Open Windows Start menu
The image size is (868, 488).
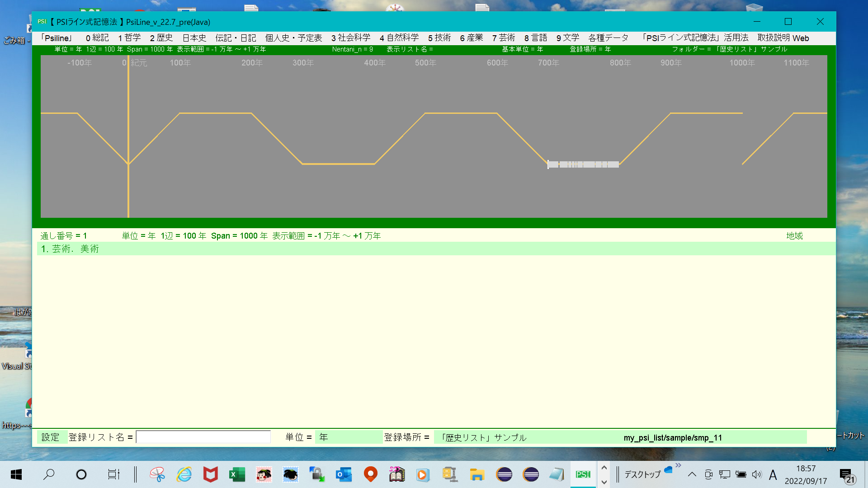pos(16,474)
